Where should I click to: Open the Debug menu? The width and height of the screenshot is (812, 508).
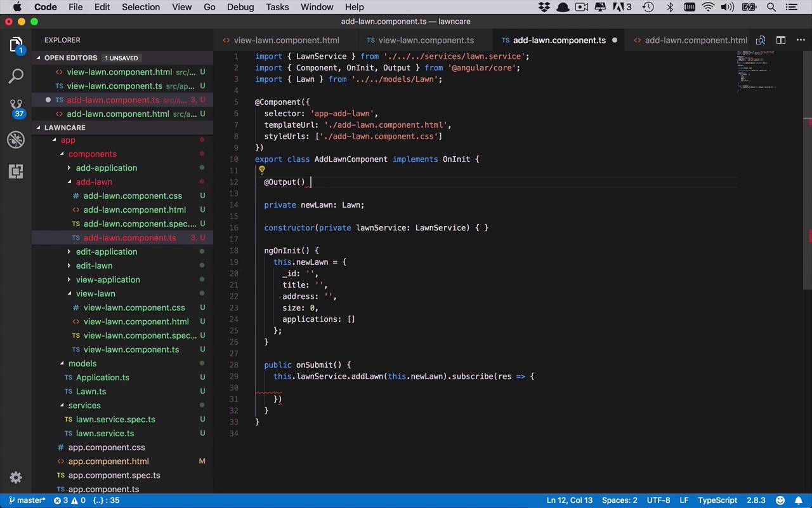coord(240,7)
